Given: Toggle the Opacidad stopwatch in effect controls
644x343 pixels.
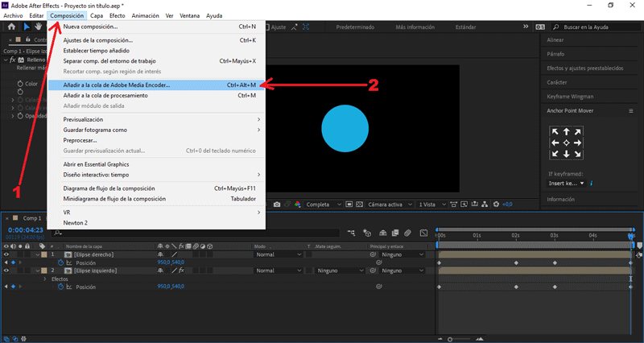Looking at the screenshot, I should click(20, 116).
